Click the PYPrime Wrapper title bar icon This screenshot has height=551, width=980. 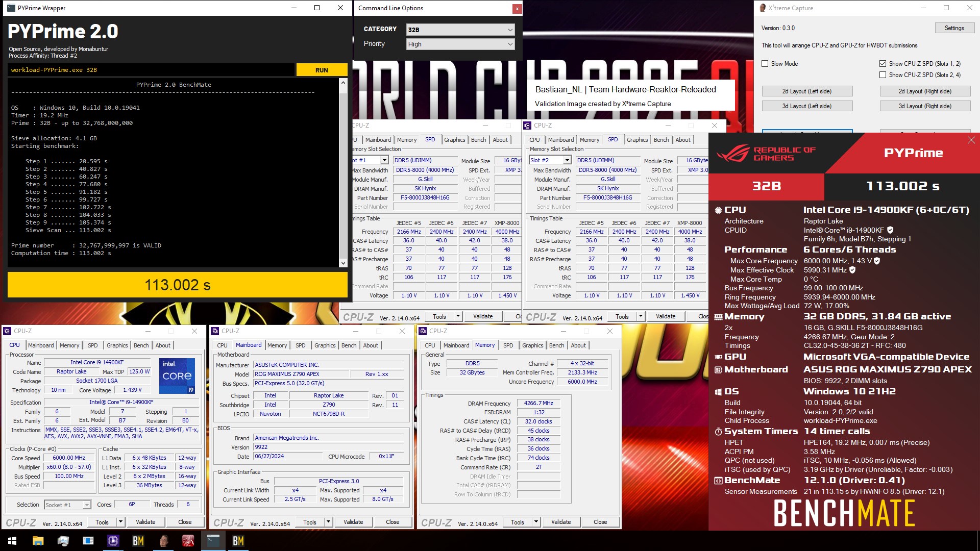tap(11, 8)
